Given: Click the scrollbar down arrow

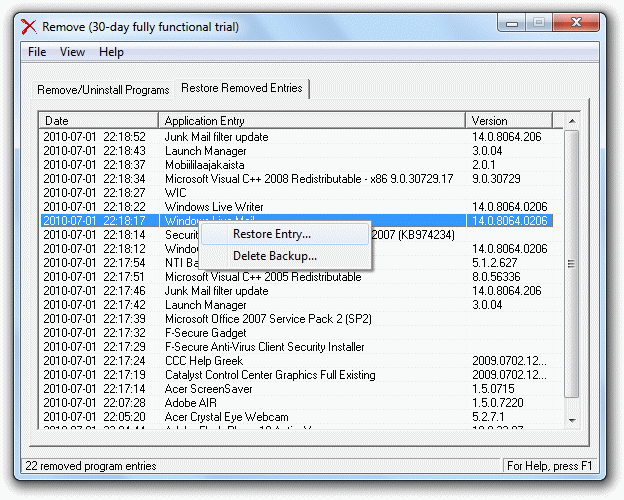Looking at the screenshot, I should click(572, 420).
